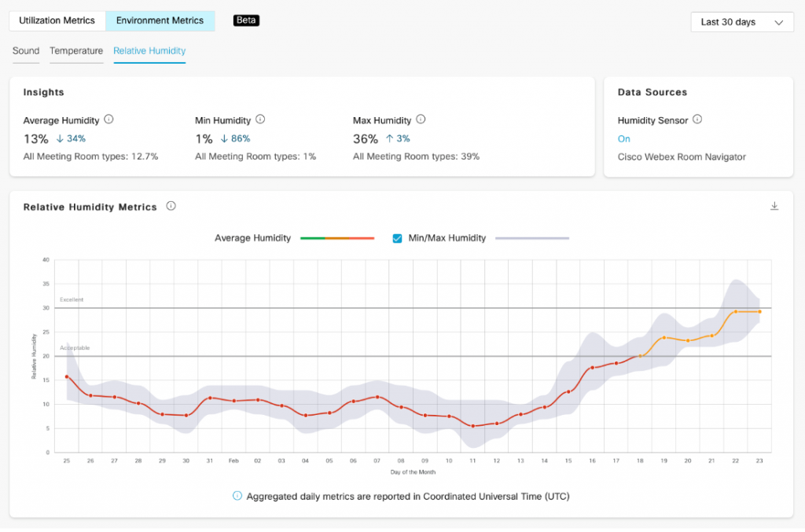Click the Humidity Sensor info icon

697,119
